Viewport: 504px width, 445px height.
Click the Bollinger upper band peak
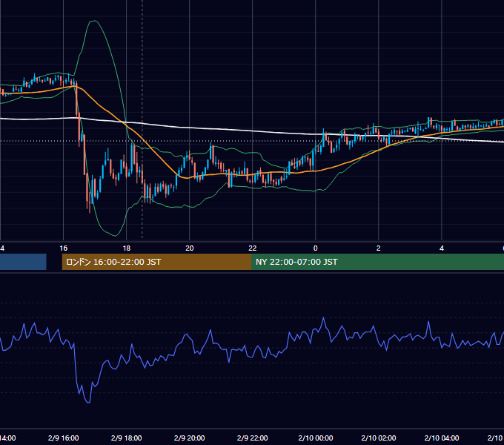point(94,21)
